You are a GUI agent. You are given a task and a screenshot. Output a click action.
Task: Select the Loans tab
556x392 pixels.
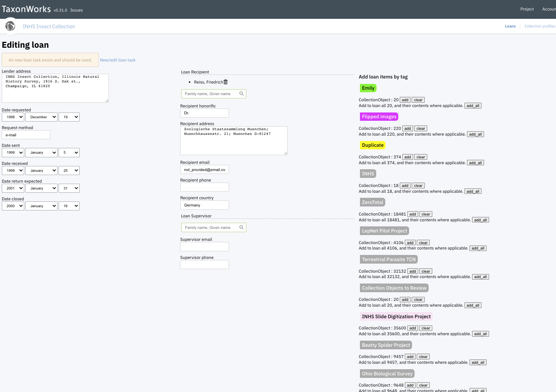tap(510, 26)
